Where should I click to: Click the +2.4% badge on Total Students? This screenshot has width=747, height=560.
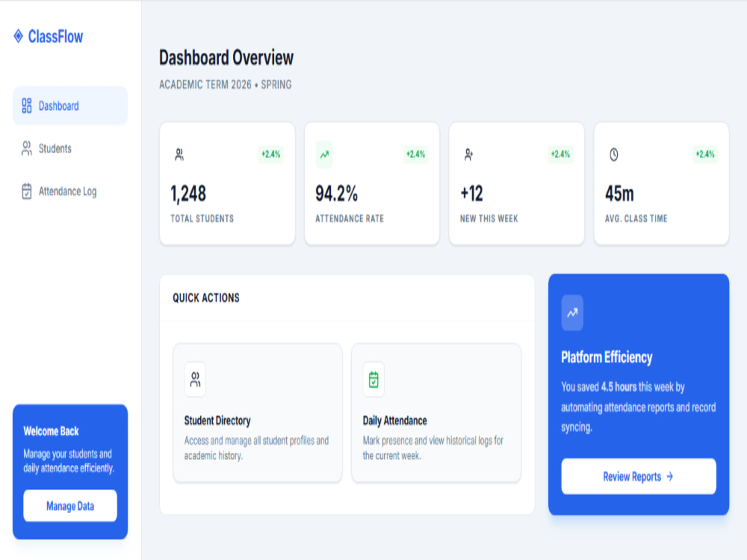click(271, 155)
